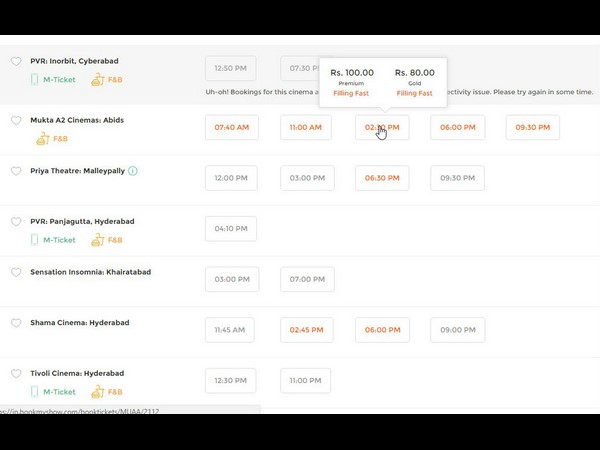Select 06:00 PM show at Shama Cinema

click(x=382, y=330)
